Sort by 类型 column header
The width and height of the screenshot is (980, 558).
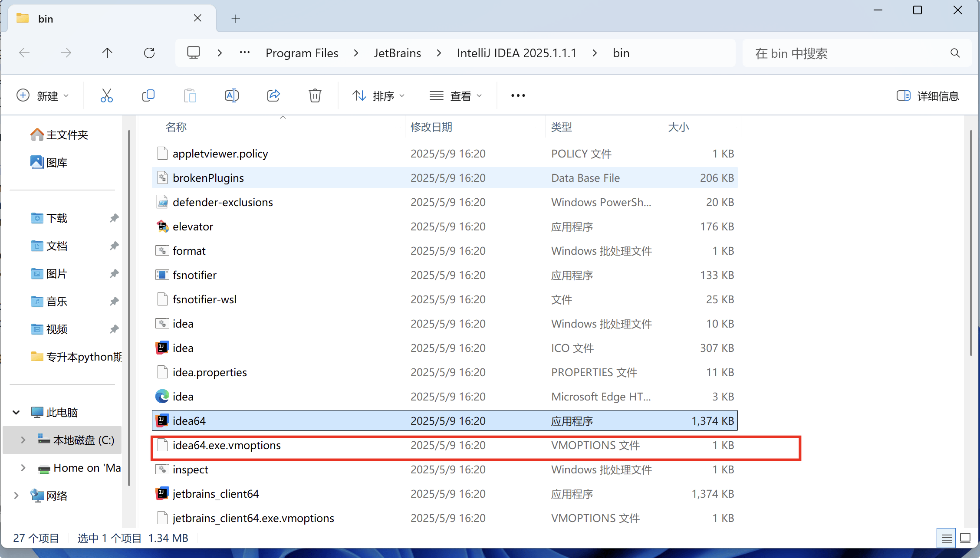point(562,127)
